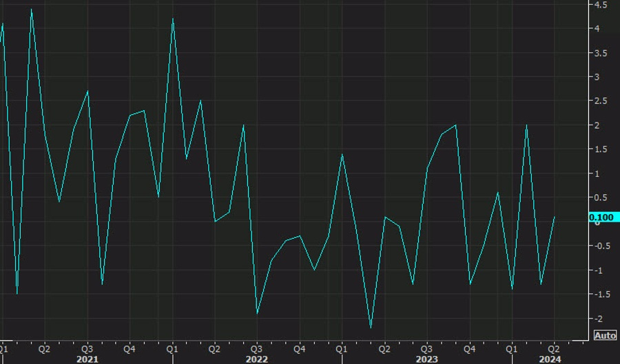Select the Q3 label of 2023
Screen dimensions: 620x364
click(426, 350)
